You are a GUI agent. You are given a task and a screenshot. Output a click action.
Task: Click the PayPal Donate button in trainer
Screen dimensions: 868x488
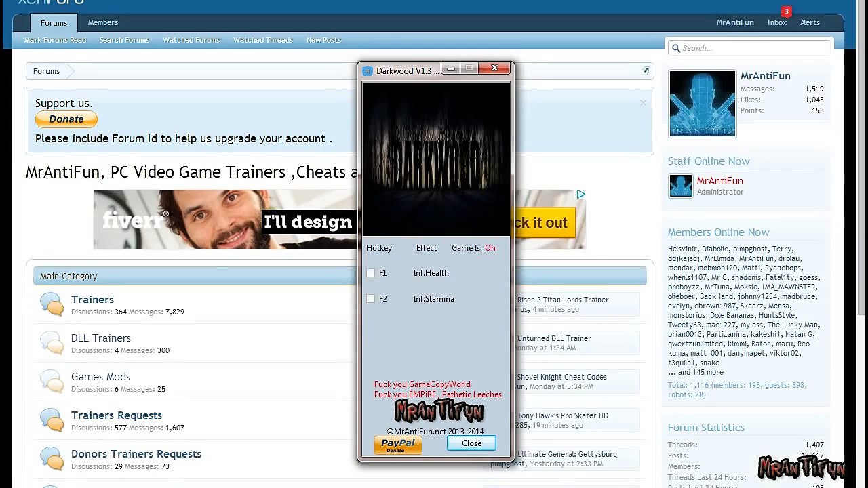398,445
